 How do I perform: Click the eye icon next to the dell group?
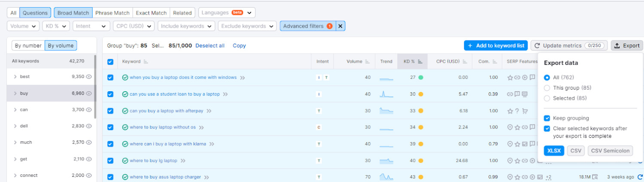(x=89, y=126)
